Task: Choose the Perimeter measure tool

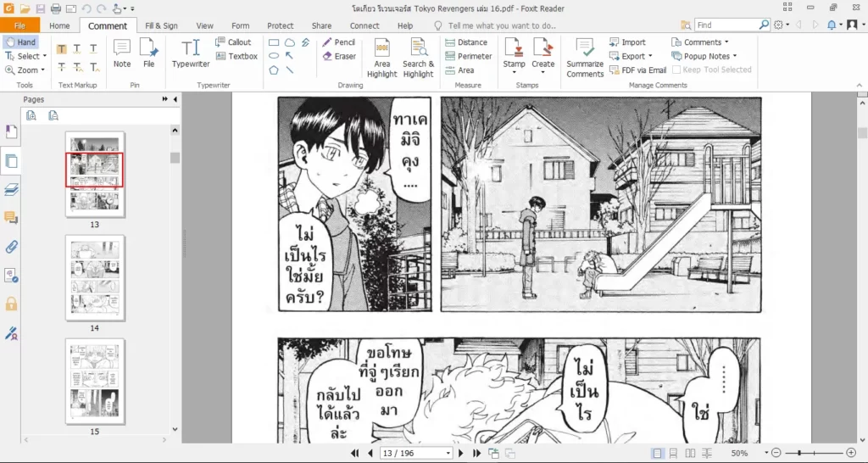Action: pyautogui.click(x=468, y=56)
